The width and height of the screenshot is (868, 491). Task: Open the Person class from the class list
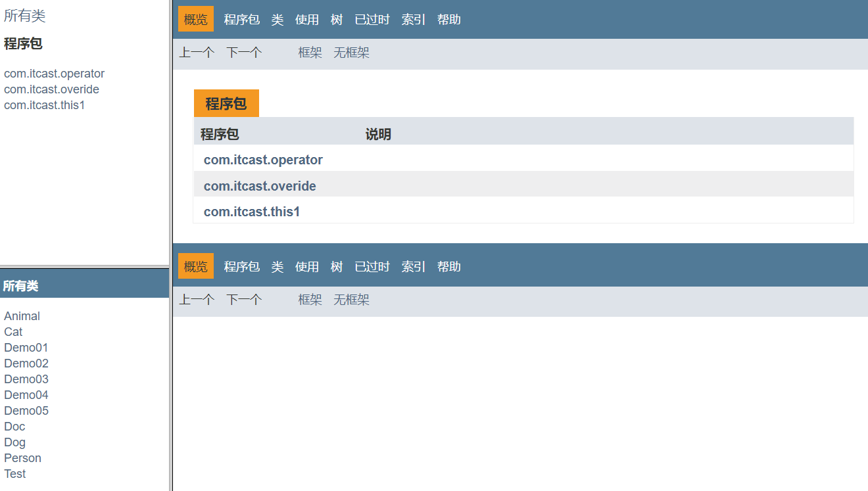pyautogui.click(x=22, y=457)
